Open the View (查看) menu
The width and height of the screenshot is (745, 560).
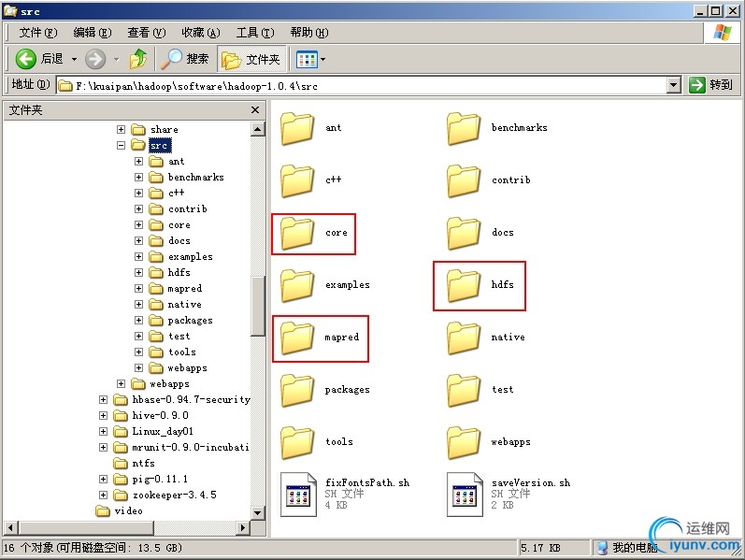147,33
